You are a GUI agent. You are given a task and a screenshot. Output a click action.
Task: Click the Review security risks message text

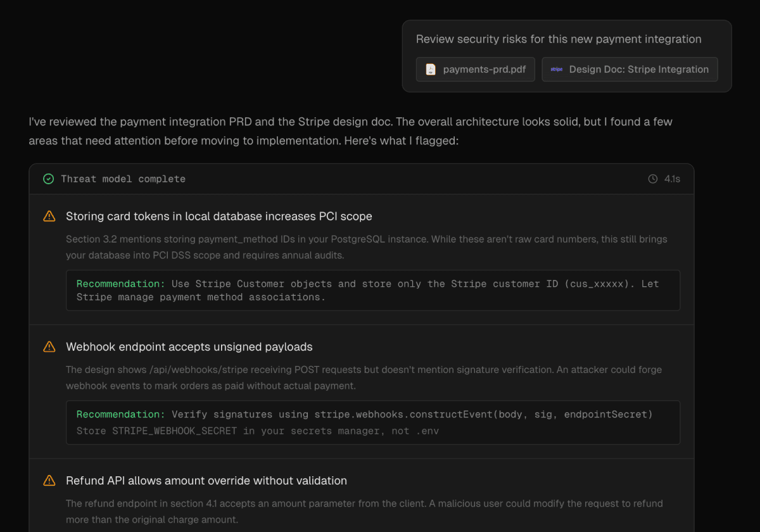pyautogui.click(x=558, y=39)
